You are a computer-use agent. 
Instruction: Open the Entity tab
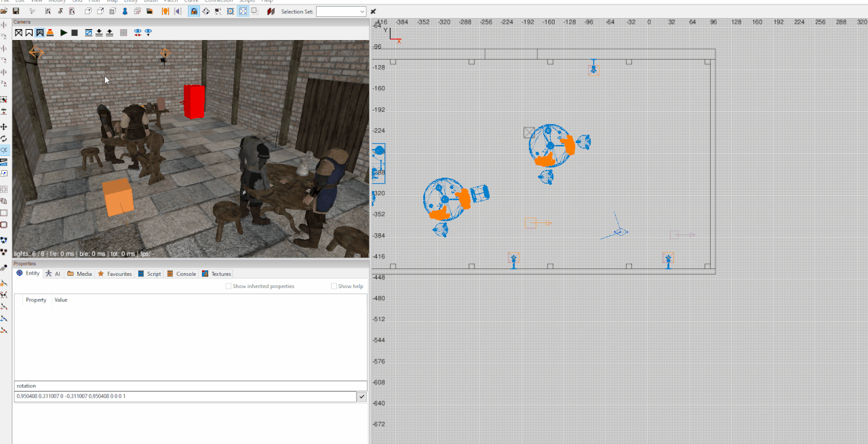[x=28, y=274]
